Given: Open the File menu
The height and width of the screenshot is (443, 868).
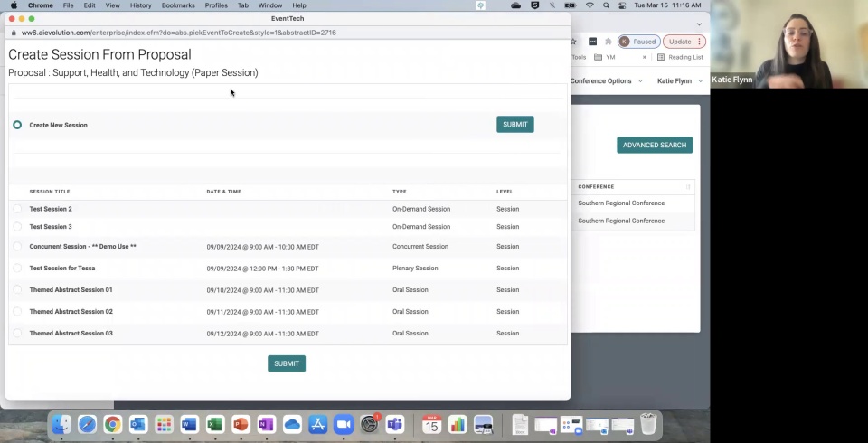Looking at the screenshot, I should (x=68, y=5).
